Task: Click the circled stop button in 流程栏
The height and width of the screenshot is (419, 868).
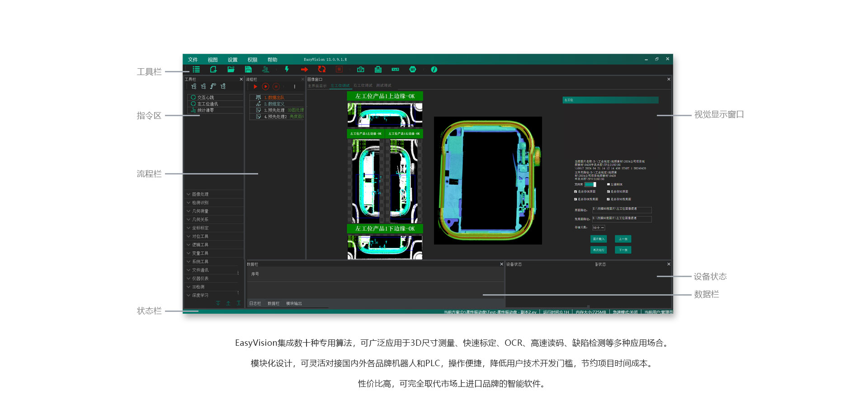Action: pyautogui.click(x=276, y=86)
